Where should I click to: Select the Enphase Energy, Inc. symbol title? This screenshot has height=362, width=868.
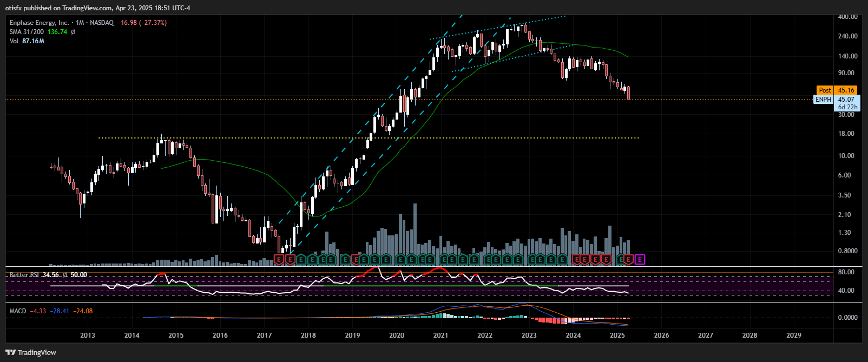39,23
